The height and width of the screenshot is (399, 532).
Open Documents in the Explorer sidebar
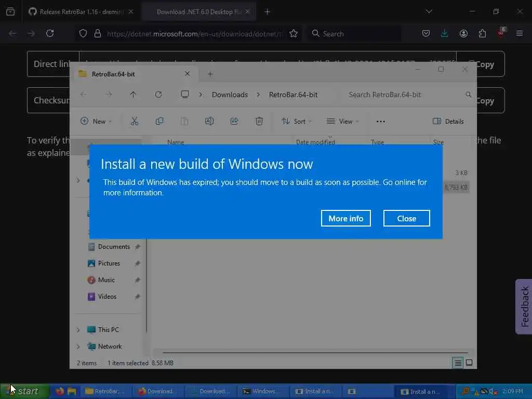114,247
